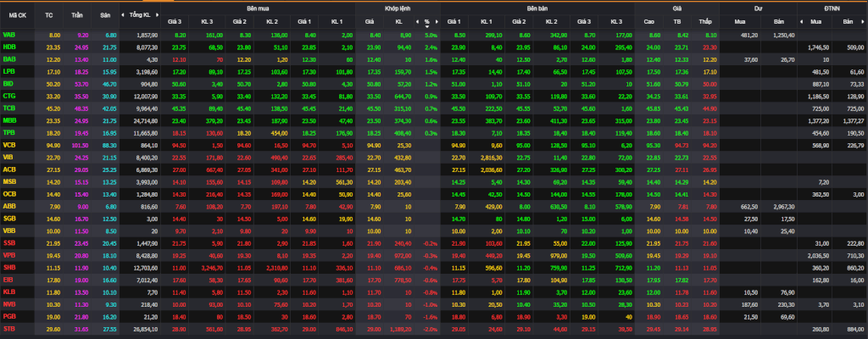The width and height of the screenshot is (868, 339).
Task: Select the OCB ticker symbol
Action: (x=8, y=193)
